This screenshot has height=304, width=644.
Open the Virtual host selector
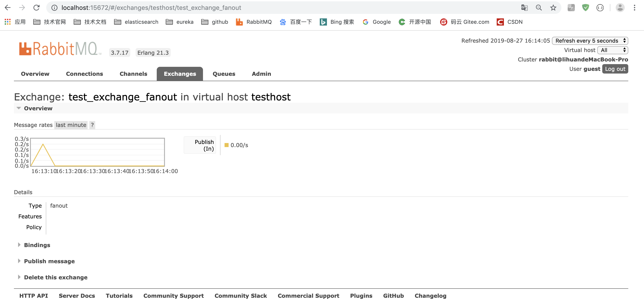pyautogui.click(x=613, y=50)
